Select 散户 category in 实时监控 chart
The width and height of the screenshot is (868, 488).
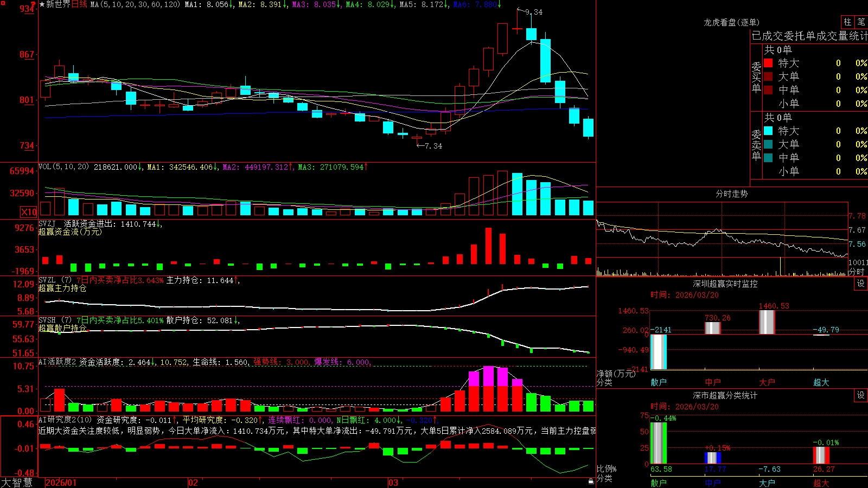point(659,382)
